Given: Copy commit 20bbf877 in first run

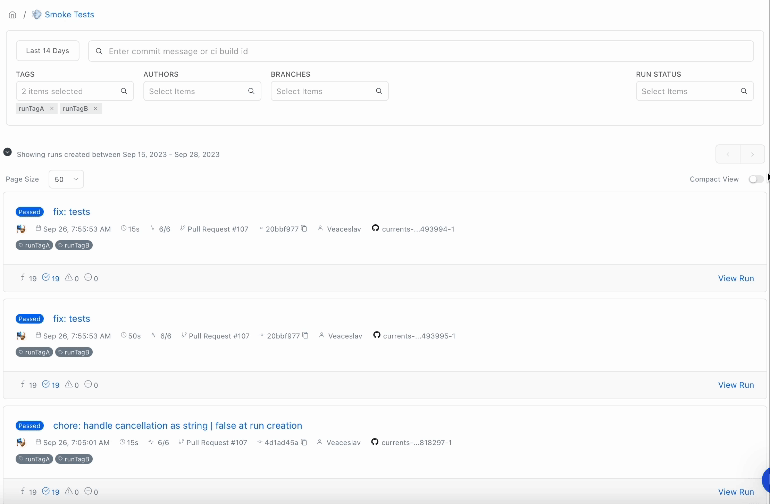Looking at the screenshot, I should (x=304, y=229).
